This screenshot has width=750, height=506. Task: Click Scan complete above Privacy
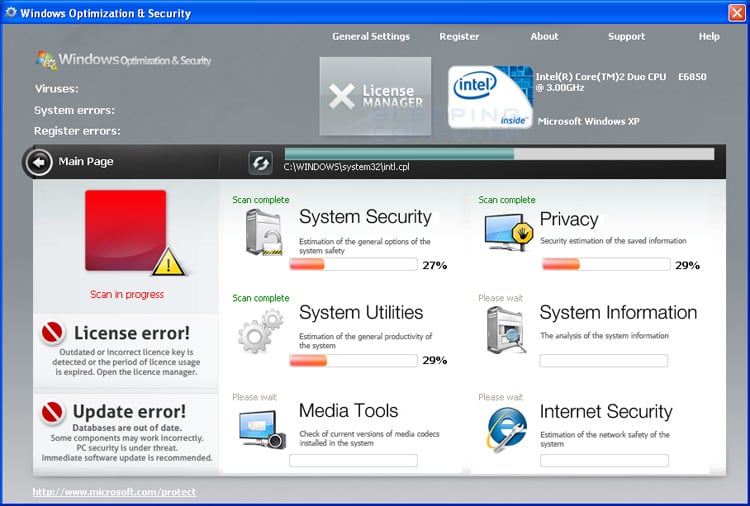[507, 200]
